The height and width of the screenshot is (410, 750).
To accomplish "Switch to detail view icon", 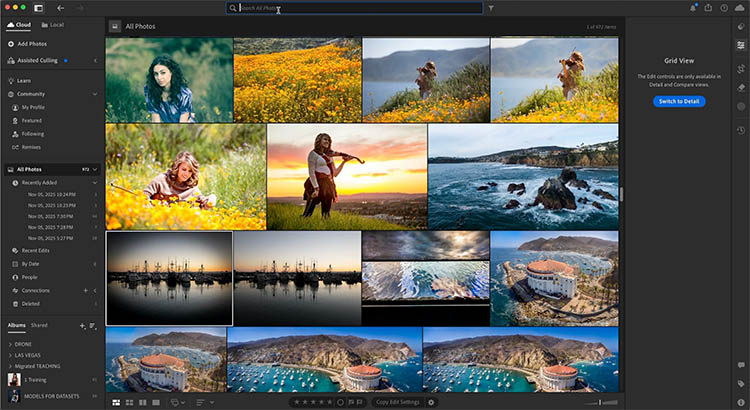I will click(x=155, y=403).
